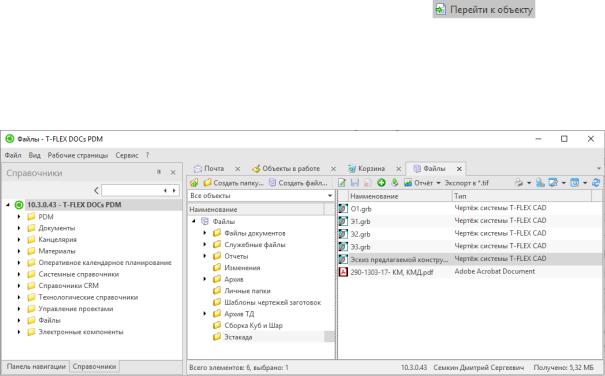This screenshot has height=376, width=605.
Task: Click the right arrow inside the search box
Action: (174, 191)
